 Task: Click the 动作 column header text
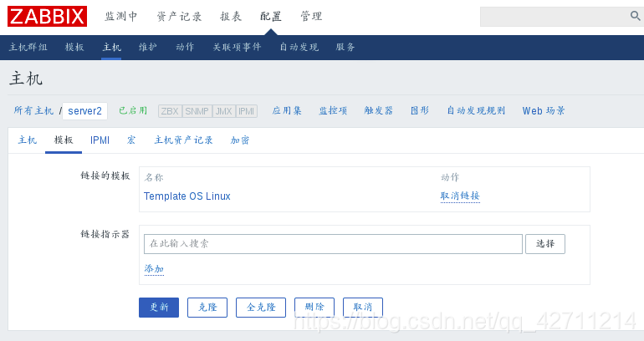(450, 177)
